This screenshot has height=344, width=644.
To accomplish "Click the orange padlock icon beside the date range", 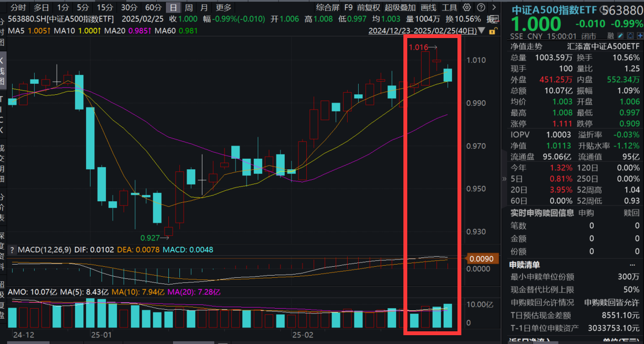I will point(492,31).
